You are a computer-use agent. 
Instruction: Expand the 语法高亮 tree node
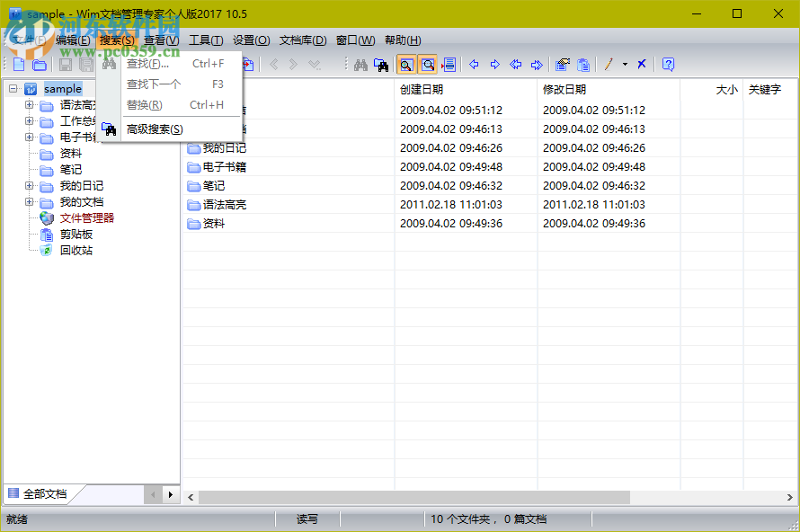coord(30,104)
